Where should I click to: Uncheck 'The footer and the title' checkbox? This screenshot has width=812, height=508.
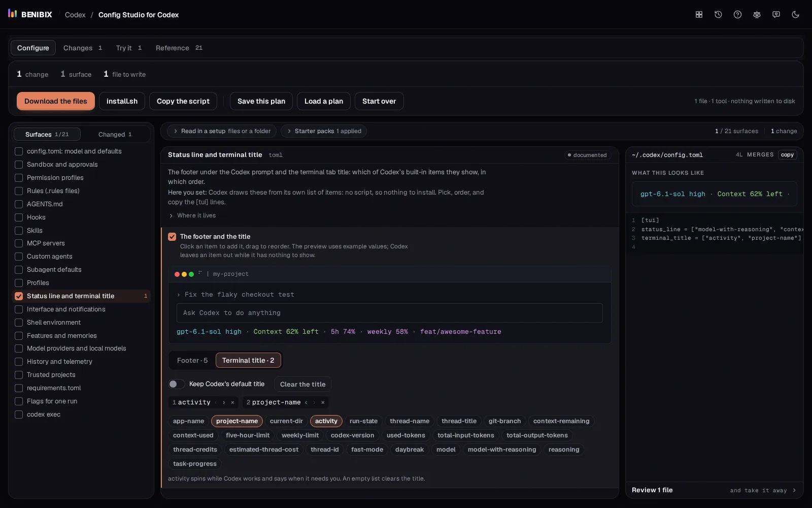172,237
